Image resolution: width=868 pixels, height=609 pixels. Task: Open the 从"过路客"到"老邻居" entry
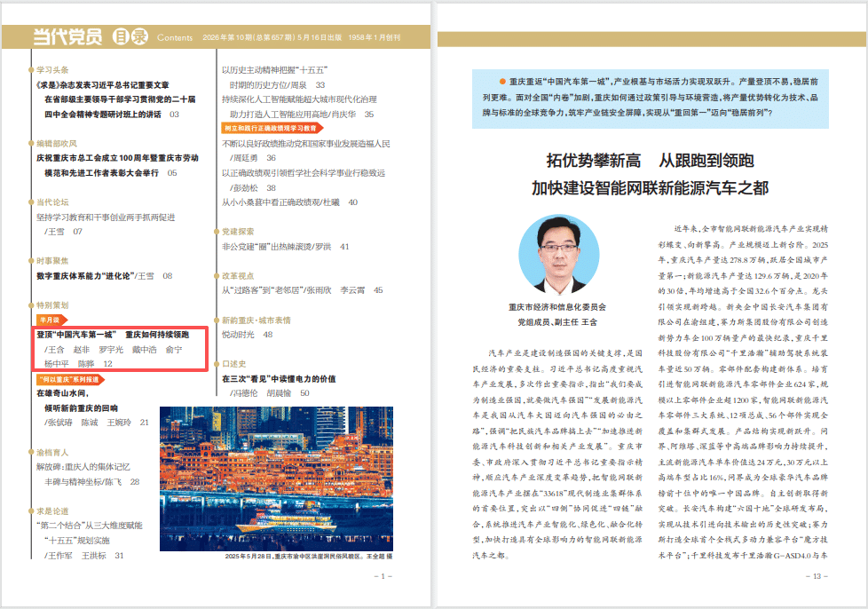303,290
